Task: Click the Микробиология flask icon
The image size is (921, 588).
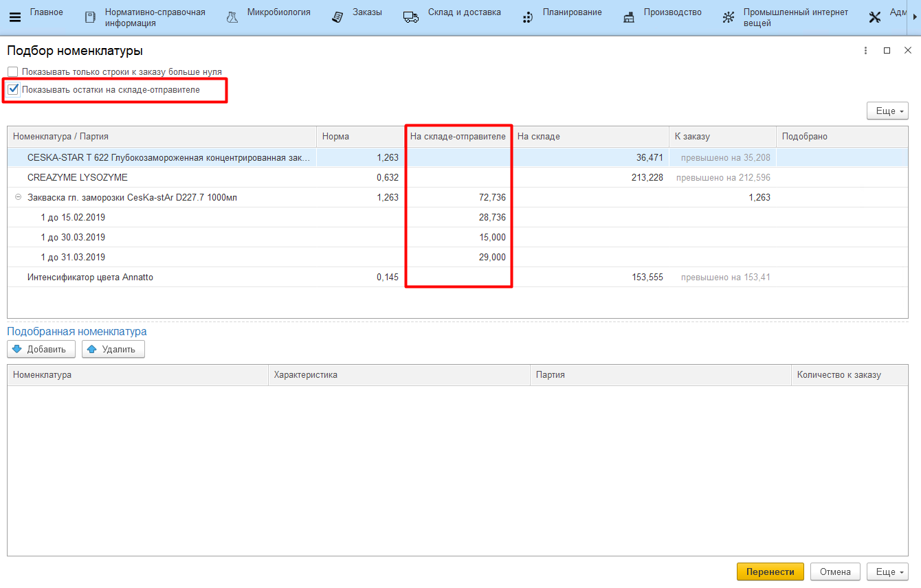Action: 232,17
